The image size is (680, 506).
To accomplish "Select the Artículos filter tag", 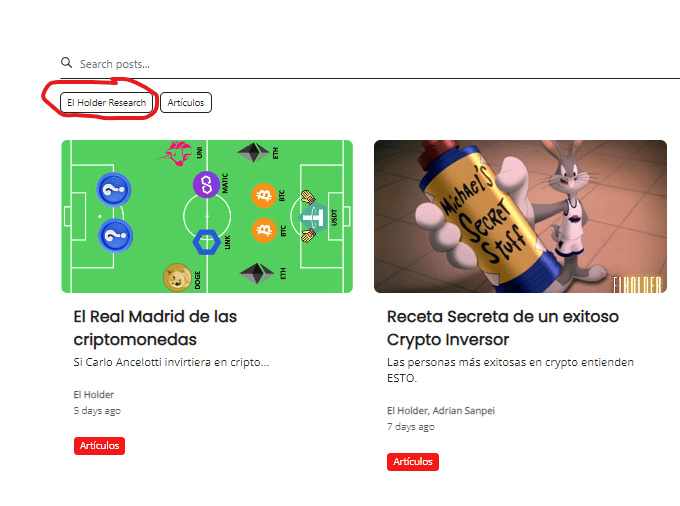I will 186,103.
